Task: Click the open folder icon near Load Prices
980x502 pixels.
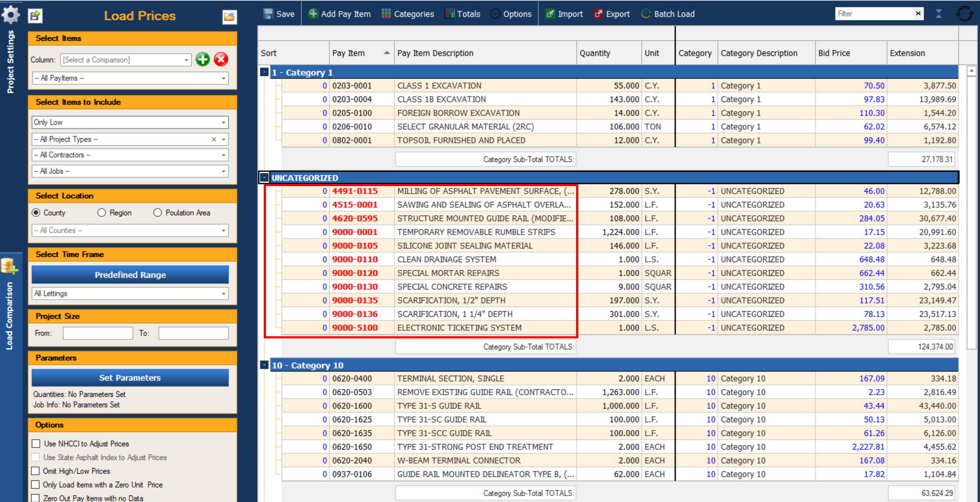Action: tap(229, 16)
